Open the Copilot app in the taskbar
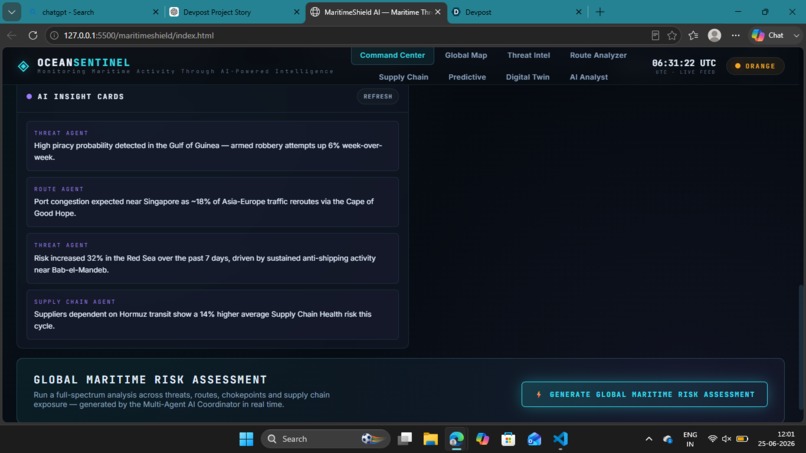This screenshot has width=806, height=453. [482, 439]
